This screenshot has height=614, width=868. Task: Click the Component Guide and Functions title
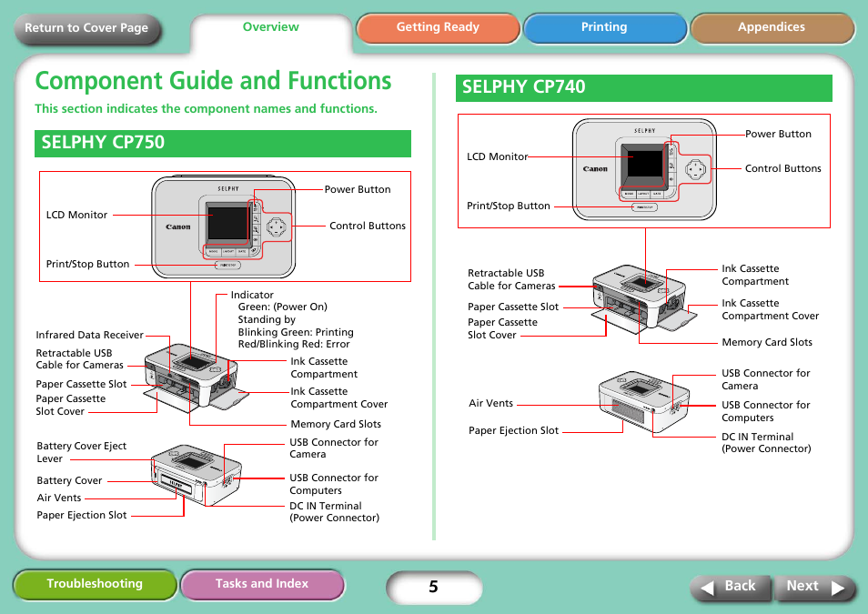(213, 81)
